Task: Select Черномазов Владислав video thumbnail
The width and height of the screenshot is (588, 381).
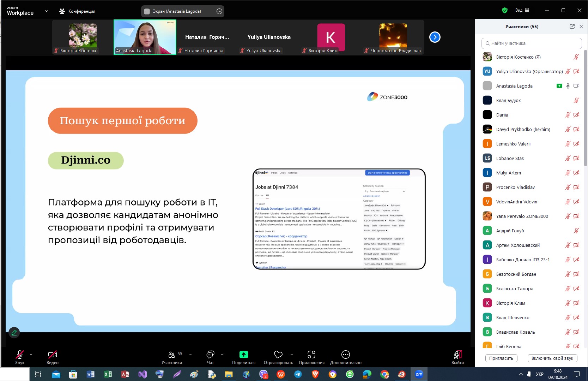Action: (x=393, y=37)
